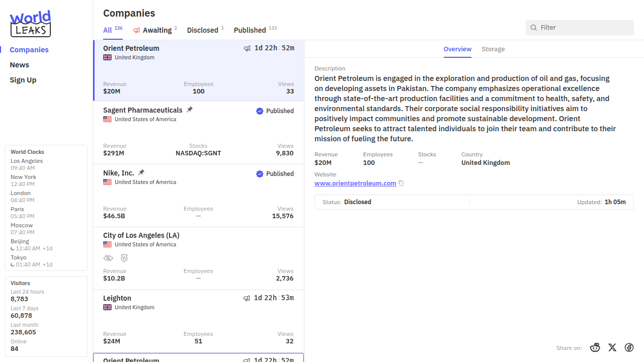This screenshot has width=644, height=362.
Task: Open the Sign Up page
Action: point(23,80)
